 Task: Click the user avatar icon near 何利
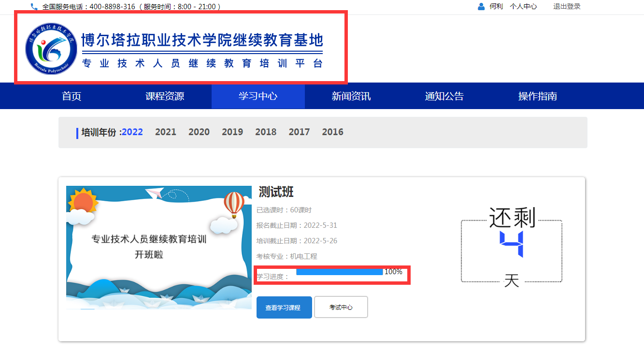481,7
